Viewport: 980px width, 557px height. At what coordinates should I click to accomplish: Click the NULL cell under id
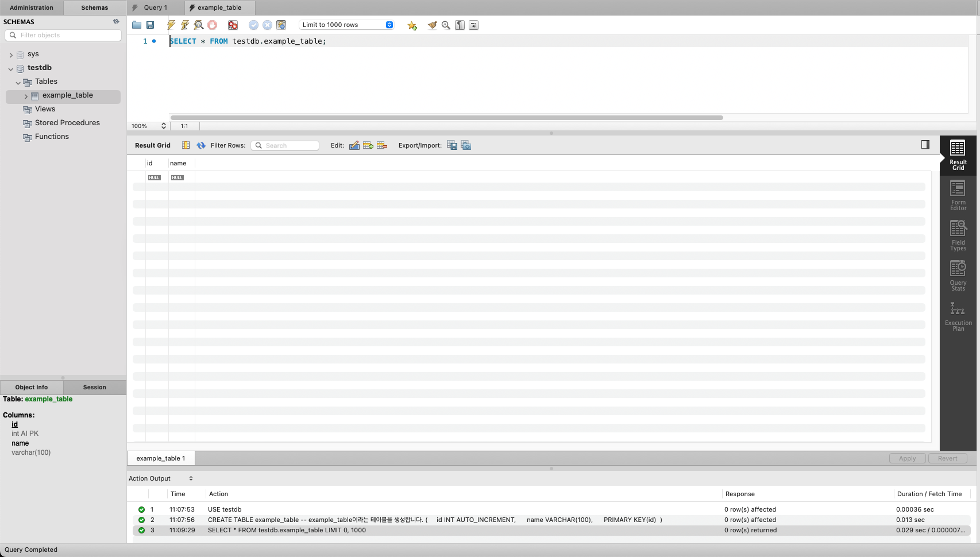point(155,178)
